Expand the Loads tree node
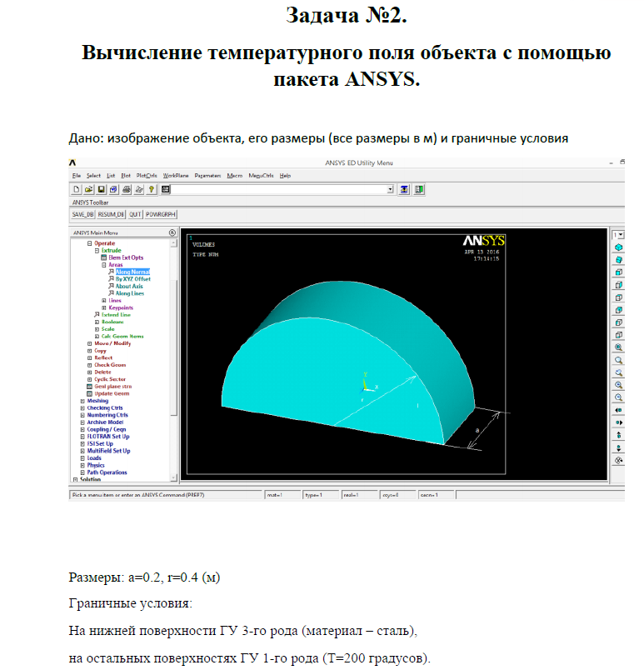 coord(82,458)
